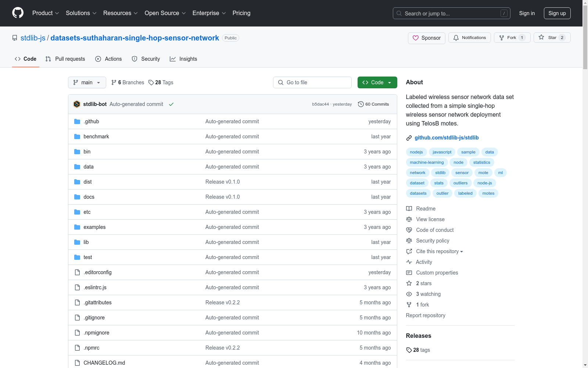Click the link icon beside stdlib URL
The height and width of the screenshot is (368, 588).
tap(409, 138)
